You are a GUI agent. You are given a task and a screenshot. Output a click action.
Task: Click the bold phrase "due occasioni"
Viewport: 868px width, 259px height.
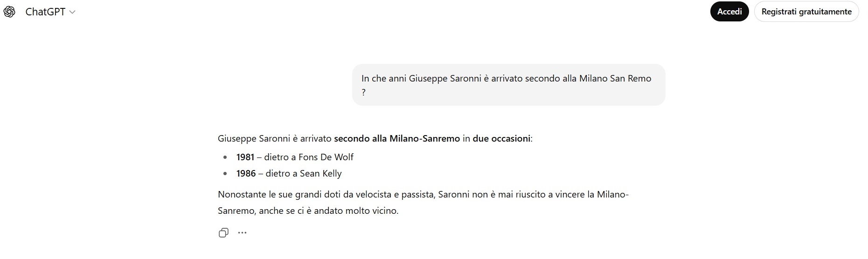point(501,138)
